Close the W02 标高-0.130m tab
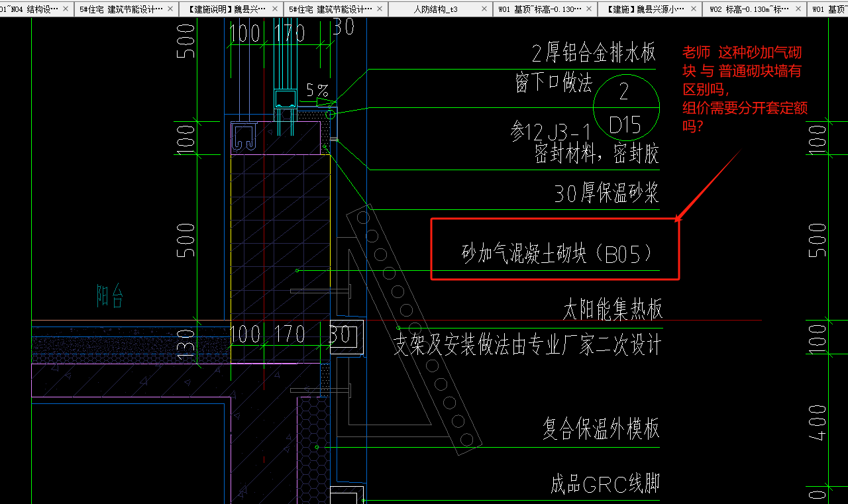 point(798,9)
